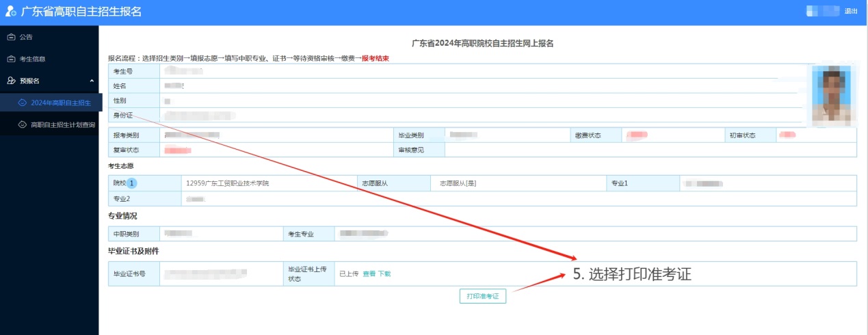The image size is (868, 335).
Task: Collapse the 预报名 menu using its chevron
Action: [x=92, y=81]
